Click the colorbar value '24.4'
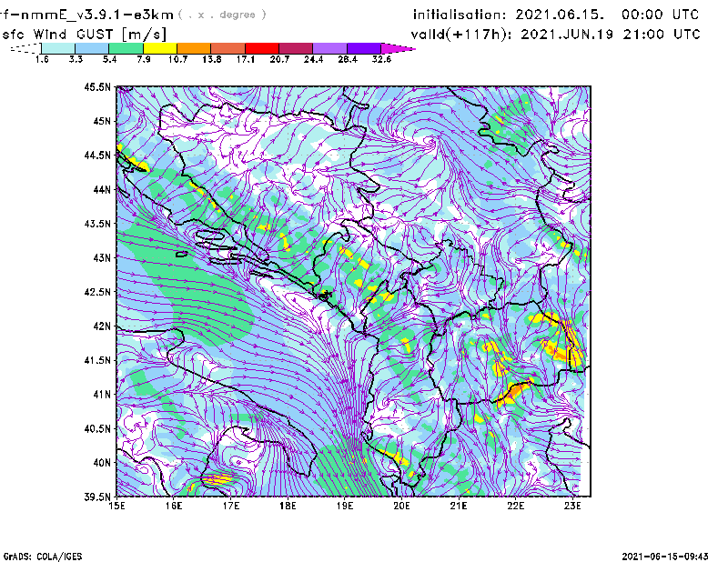 tap(313, 59)
